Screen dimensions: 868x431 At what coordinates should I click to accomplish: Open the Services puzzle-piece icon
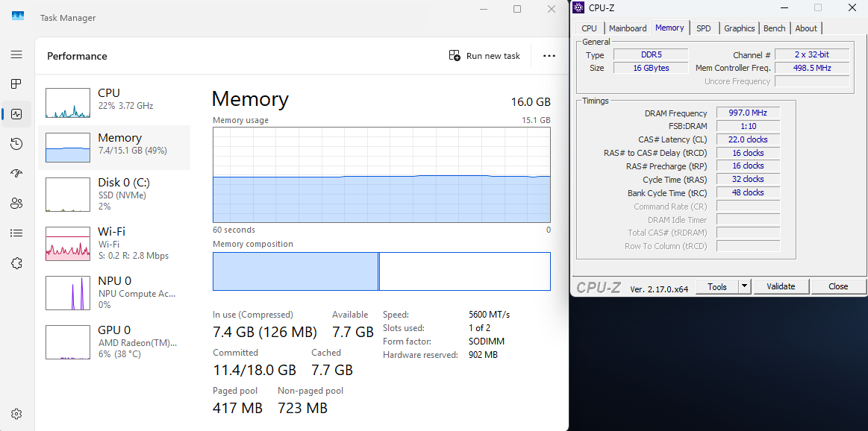tap(16, 263)
